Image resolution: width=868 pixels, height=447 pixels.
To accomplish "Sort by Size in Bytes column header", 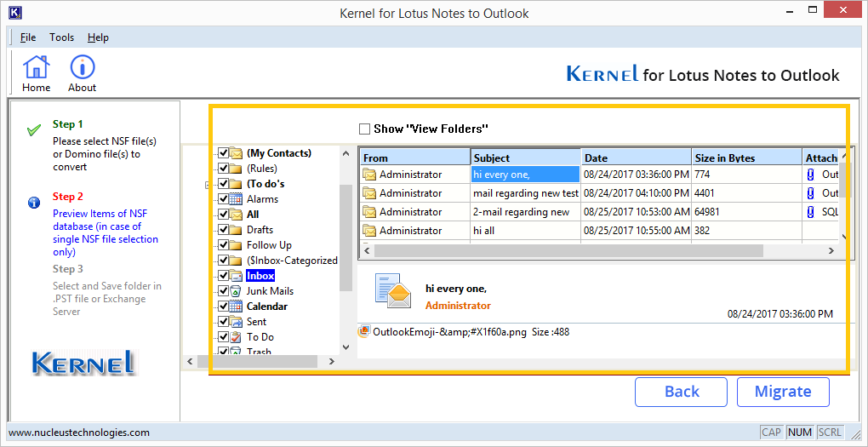I will [747, 158].
